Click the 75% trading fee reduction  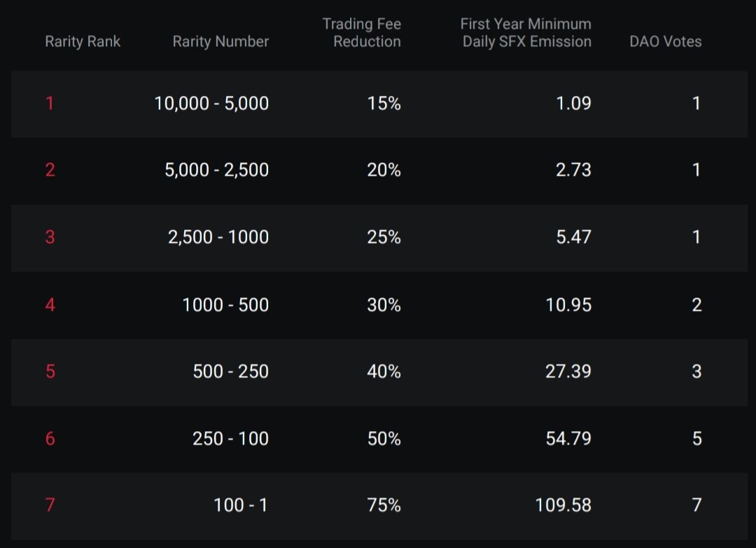pos(384,505)
